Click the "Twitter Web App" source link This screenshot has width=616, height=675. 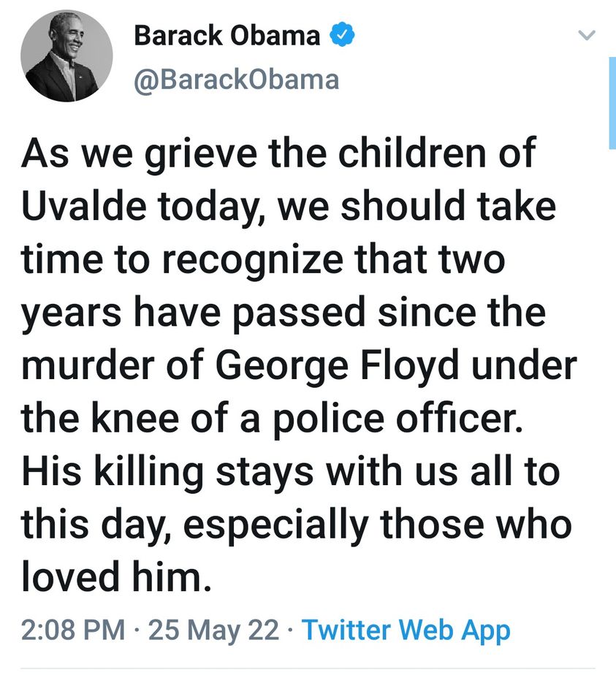[406, 630]
